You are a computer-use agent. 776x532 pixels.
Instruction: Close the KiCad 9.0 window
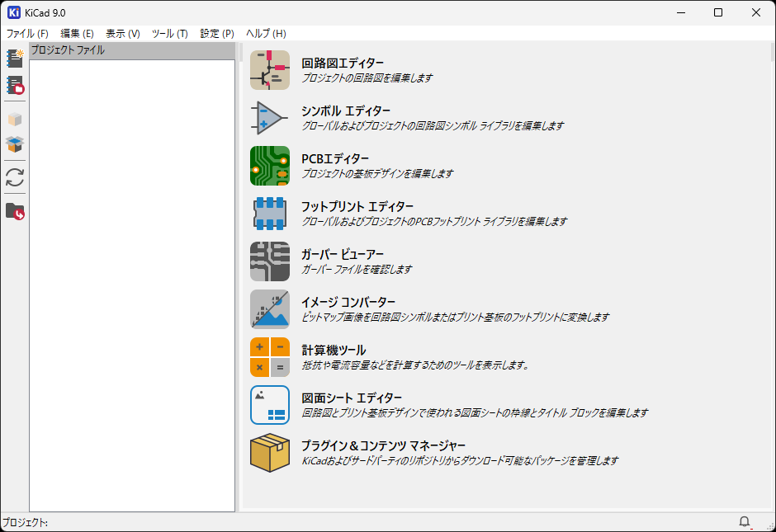tap(755, 13)
